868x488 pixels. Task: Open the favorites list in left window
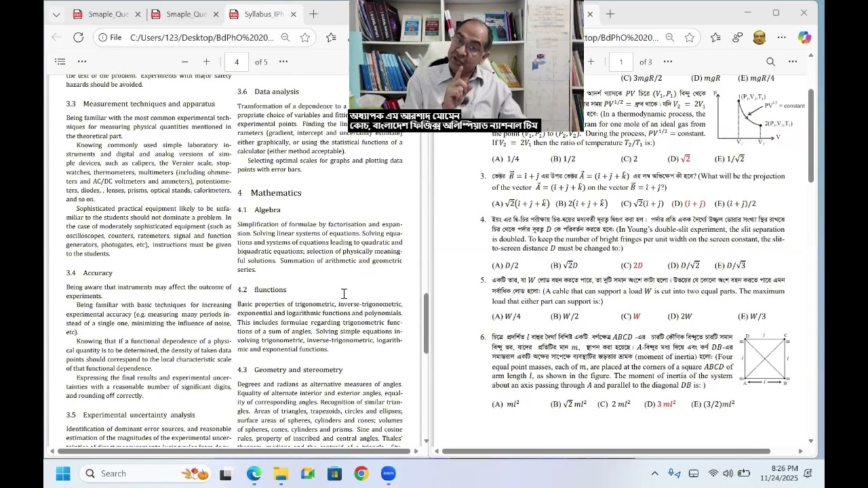click(331, 37)
